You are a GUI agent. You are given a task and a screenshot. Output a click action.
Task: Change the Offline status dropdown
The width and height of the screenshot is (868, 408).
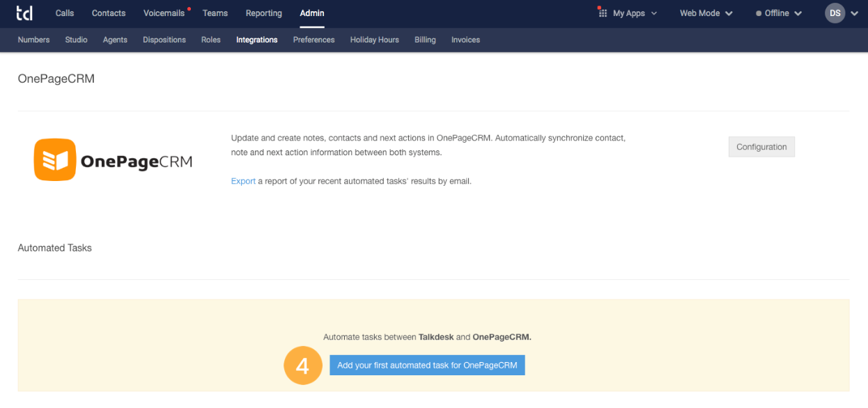779,13
